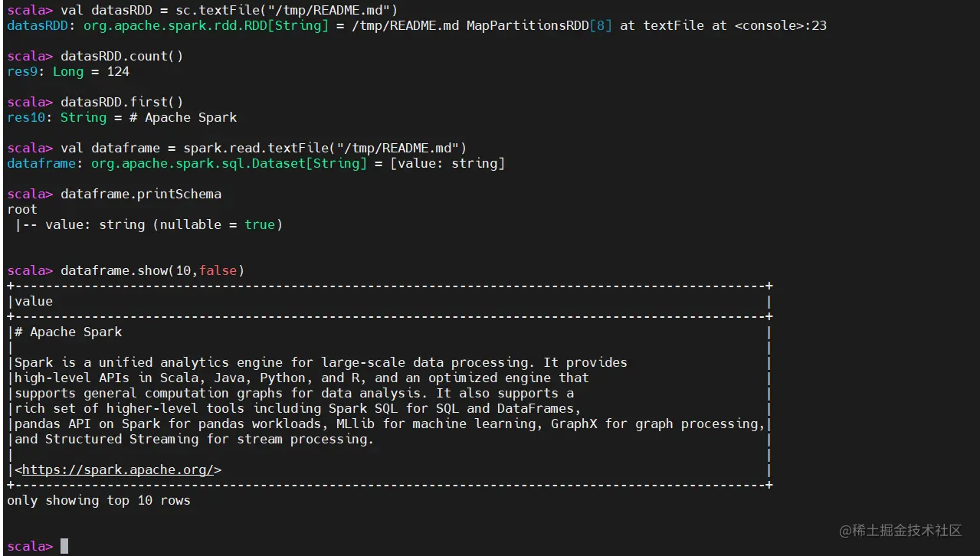Viewport: 980px width, 556px height.
Task: Click the MapPartitionsRDD[8] output text
Action: point(539,25)
